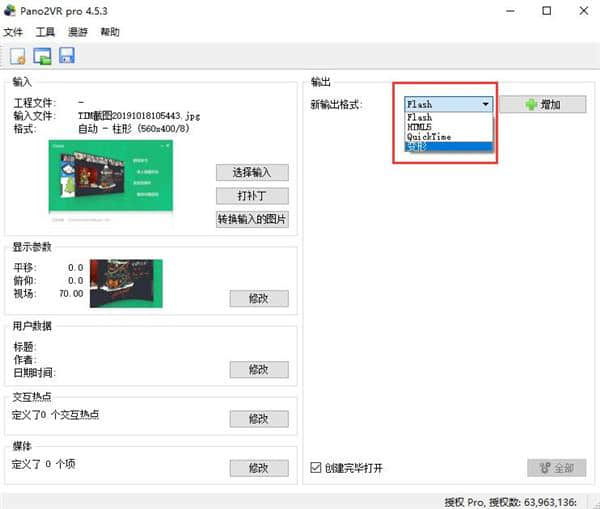The width and height of the screenshot is (600, 509).
Task: Open the 漫游 menu
Action: (78, 32)
